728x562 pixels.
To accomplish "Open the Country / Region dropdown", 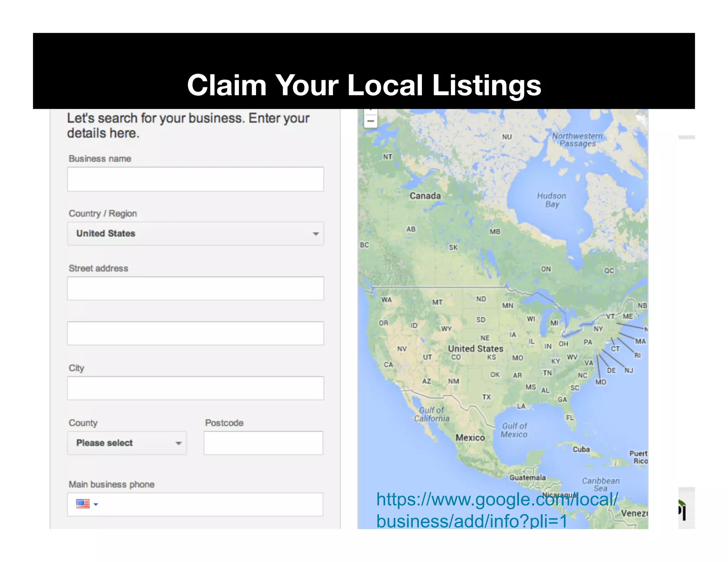I will point(196,233).
